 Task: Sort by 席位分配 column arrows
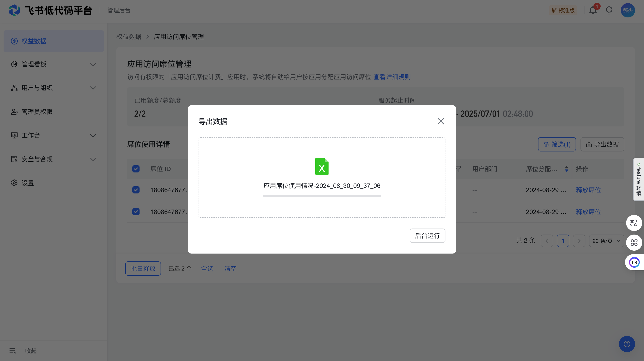coord(566,169)
